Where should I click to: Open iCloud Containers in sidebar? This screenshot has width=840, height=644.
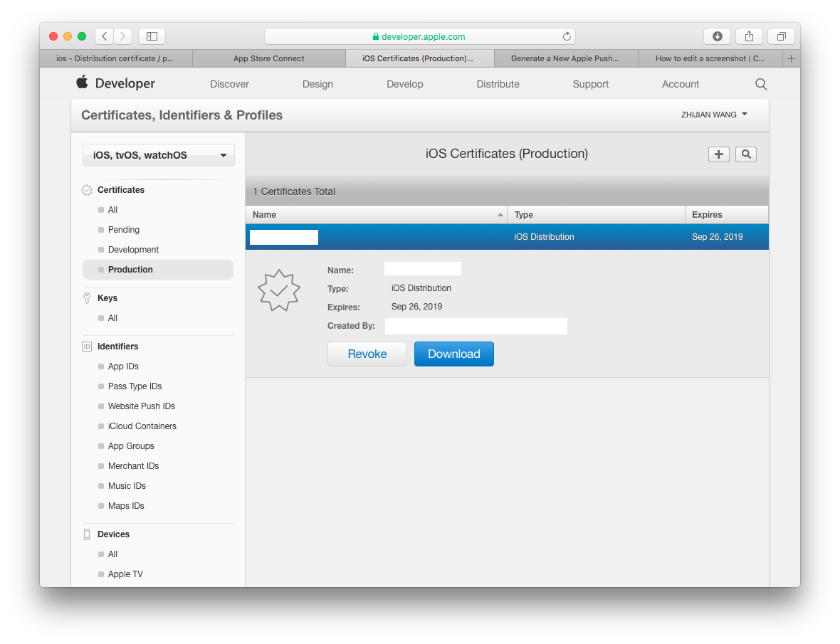pos(142,426)
